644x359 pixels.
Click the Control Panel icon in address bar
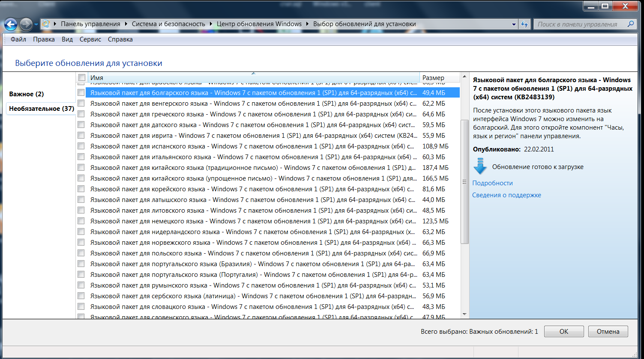coord(45,24)
